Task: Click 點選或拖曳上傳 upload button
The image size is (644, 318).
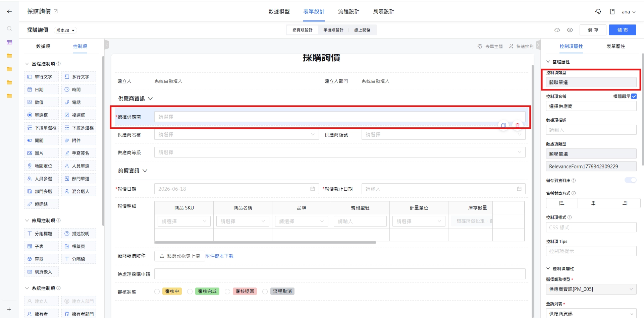Action: coord(180,256)
